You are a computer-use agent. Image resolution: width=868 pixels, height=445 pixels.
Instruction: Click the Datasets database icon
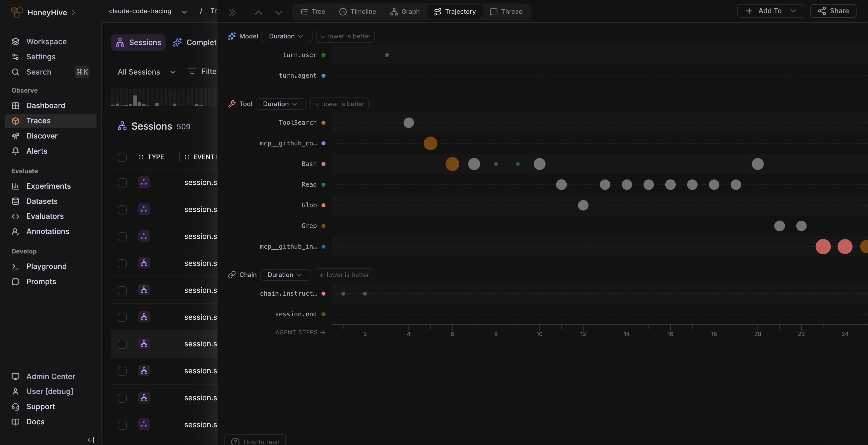(x=15, y=201)
